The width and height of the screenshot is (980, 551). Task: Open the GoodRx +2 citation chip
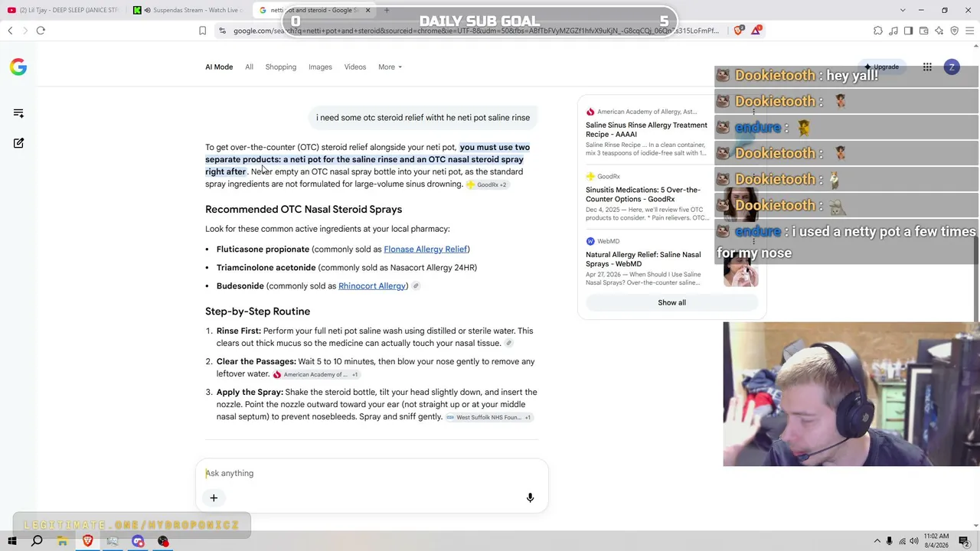click(487, 184)
